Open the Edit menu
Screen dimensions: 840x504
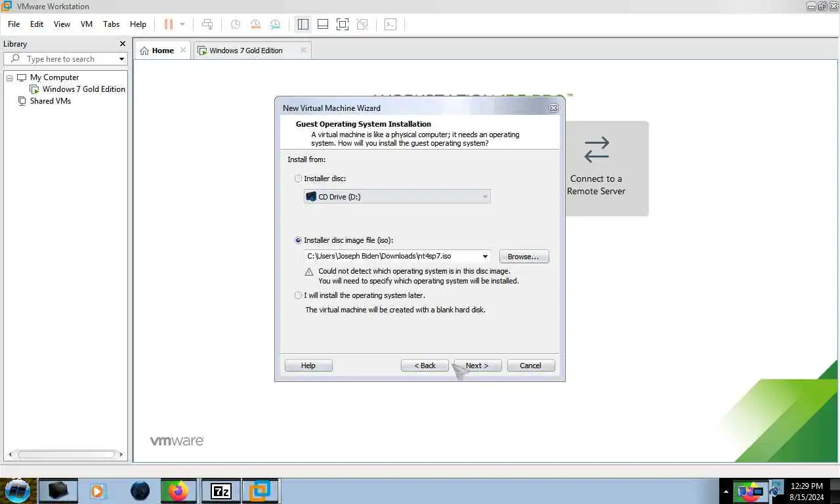tap(37, 24)
